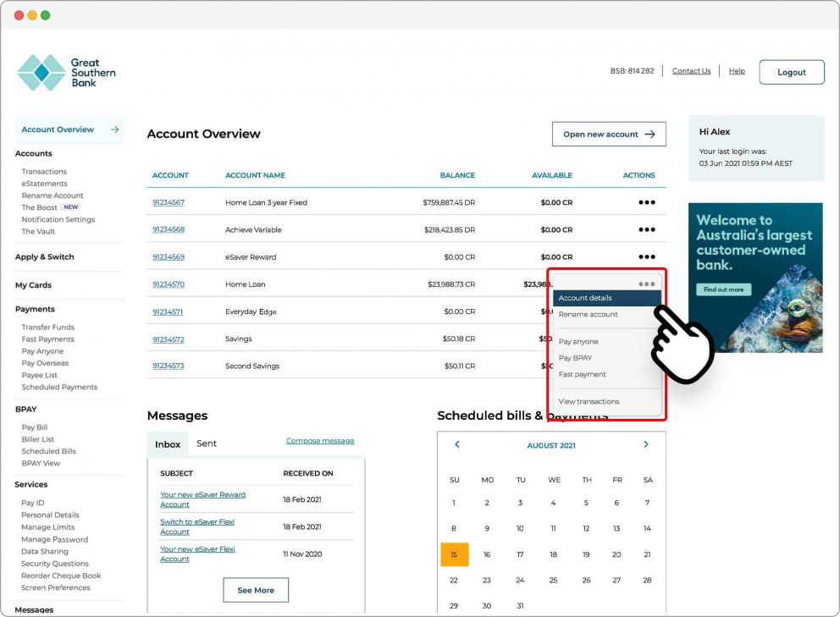The image size is (840, 617).
Task: Click See More under messages
Action: [256, 590]
